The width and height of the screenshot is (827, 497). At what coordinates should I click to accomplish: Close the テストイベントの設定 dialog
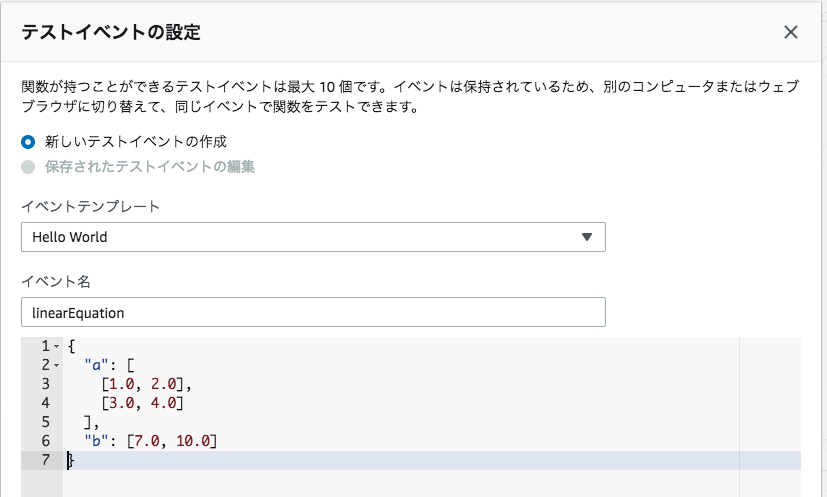point(790,32)
